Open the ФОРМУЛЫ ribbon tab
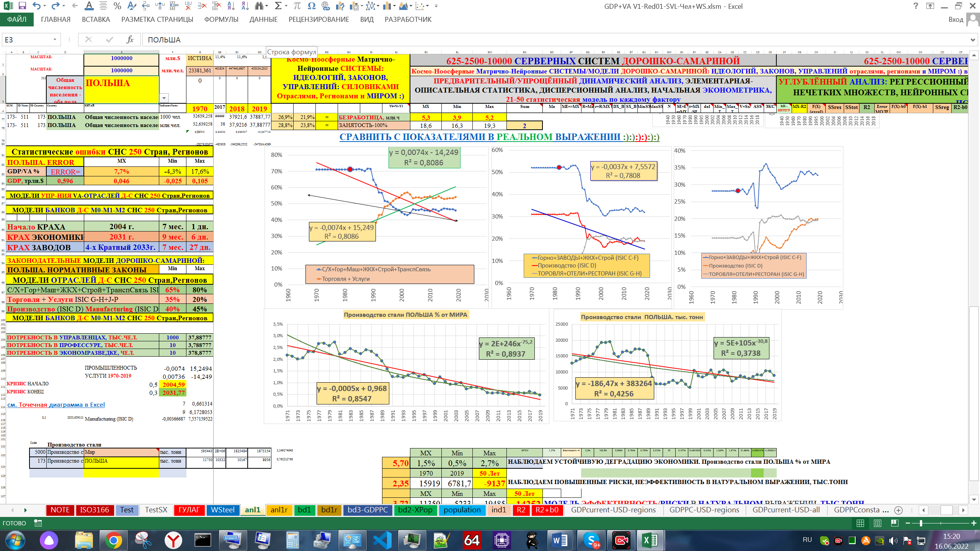Viewport: 980px width, 551px height. pyautogui.click(x=221, y=20)
